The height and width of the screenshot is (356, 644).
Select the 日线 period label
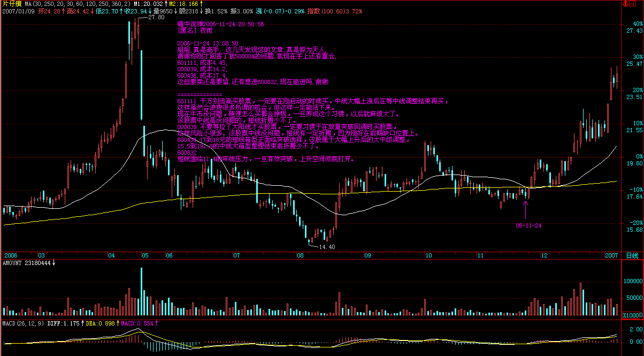click(x=632, y=255)
